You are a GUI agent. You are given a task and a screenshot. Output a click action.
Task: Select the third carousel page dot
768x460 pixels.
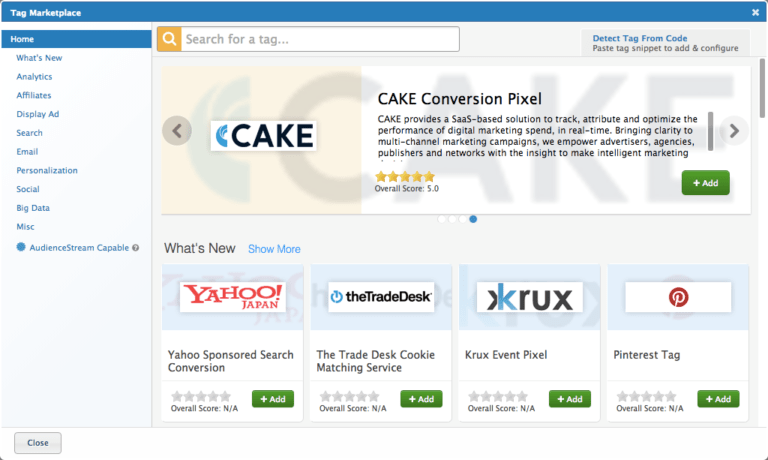coord(462,219)
